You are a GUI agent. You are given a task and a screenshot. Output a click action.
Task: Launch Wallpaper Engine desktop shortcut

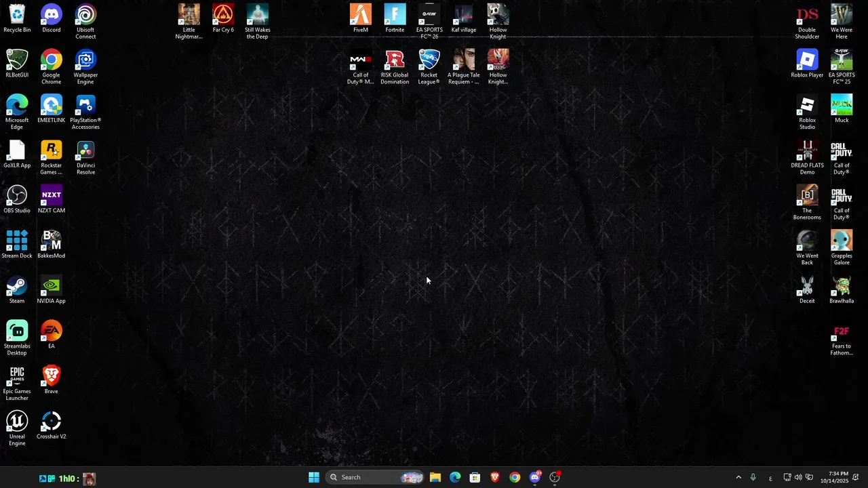pyautogui.click(x=85, y=67)
